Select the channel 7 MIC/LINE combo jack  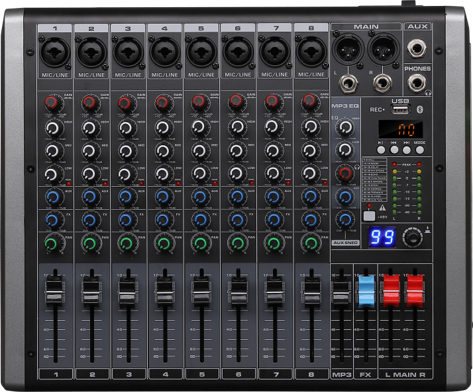275,52
